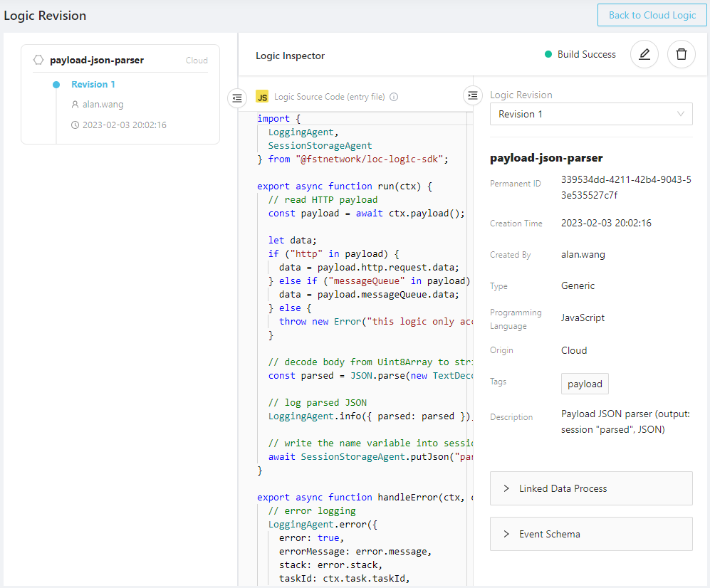Viewport: 710px width, 588px height.
Task: Toggle the left revision list panel collapse
Action: [x=237, y=98]
